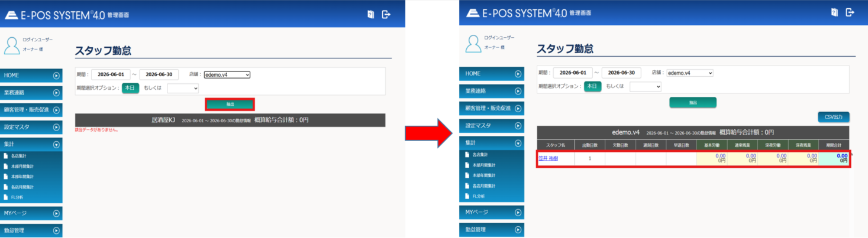Open 業務連絡 menu in right screenshot

[x=492, y=91]
